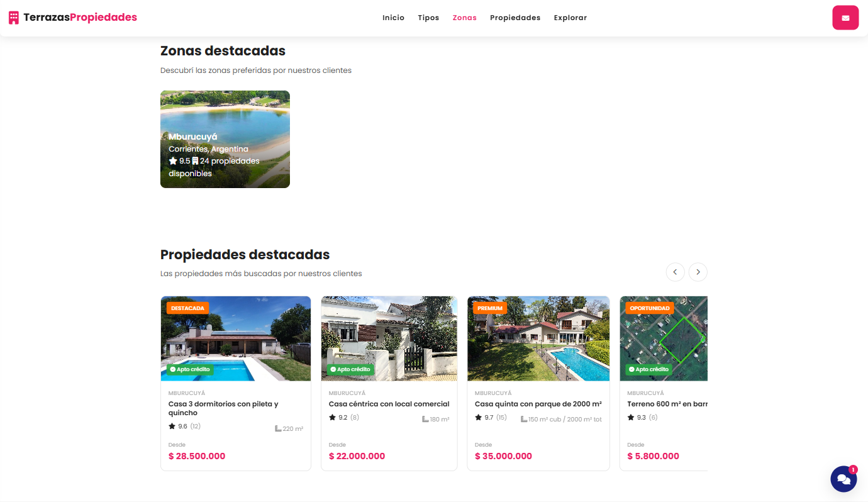Screen dimensions: 868x502
Task: Open photo of casa quinta con parque
Action: tap(538, 338)
